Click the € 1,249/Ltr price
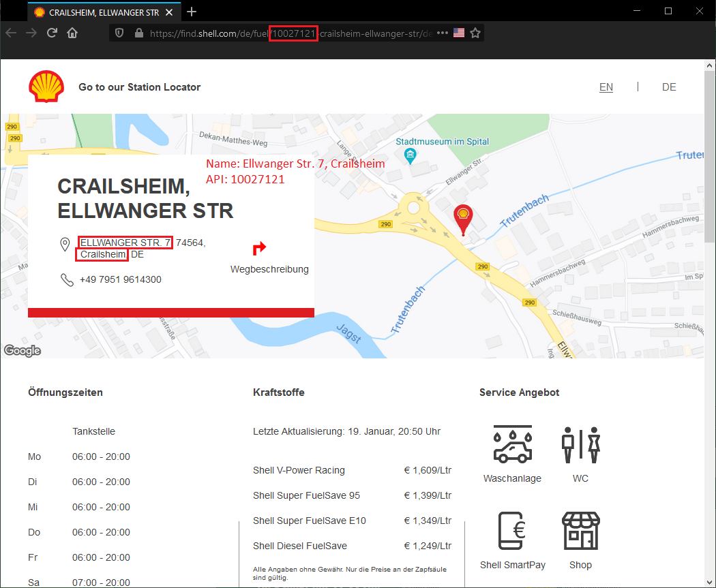Viewport: 716px width, 588px height. tap(428, 546)
